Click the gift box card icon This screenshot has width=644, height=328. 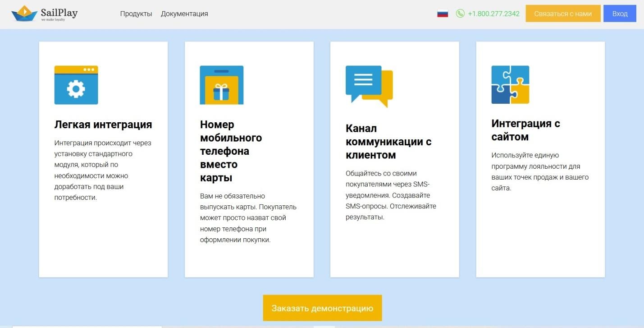click(221, 85)
